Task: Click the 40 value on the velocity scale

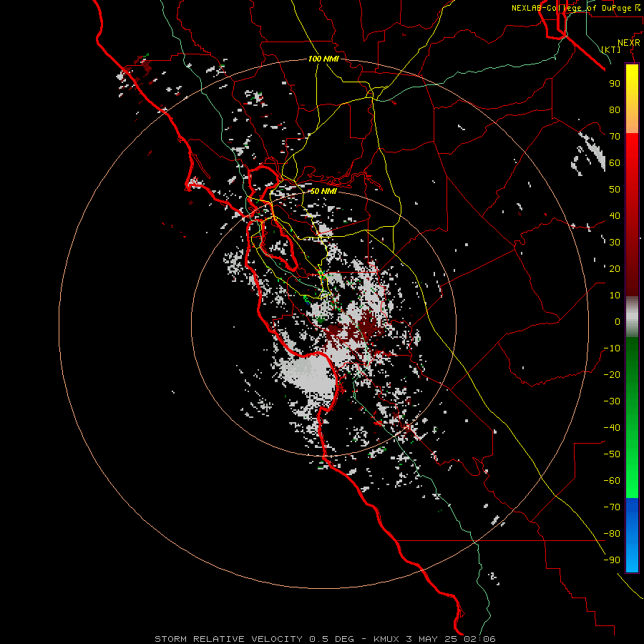Action: coord(615,215)
